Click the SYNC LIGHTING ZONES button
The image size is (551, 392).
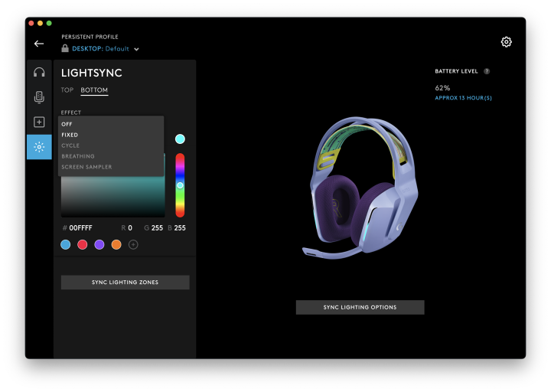[125, 283]
